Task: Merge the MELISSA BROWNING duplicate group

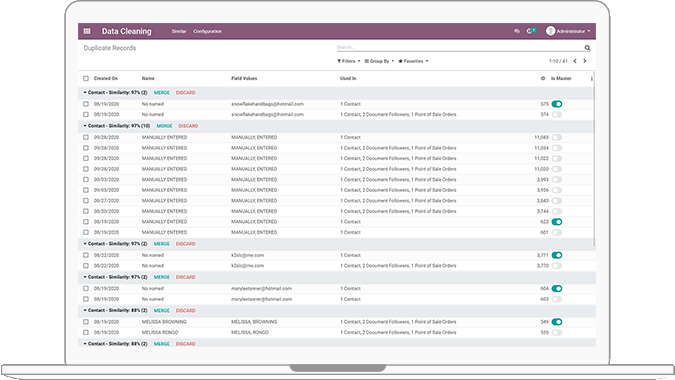Action: (162, 310)
